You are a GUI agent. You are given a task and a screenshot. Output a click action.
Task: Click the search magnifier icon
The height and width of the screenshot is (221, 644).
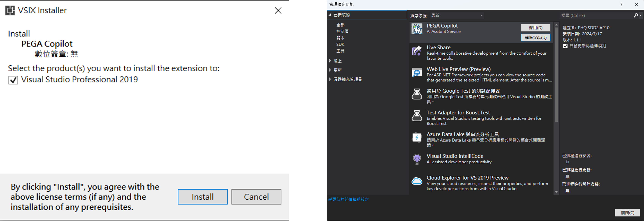[636, 16]
